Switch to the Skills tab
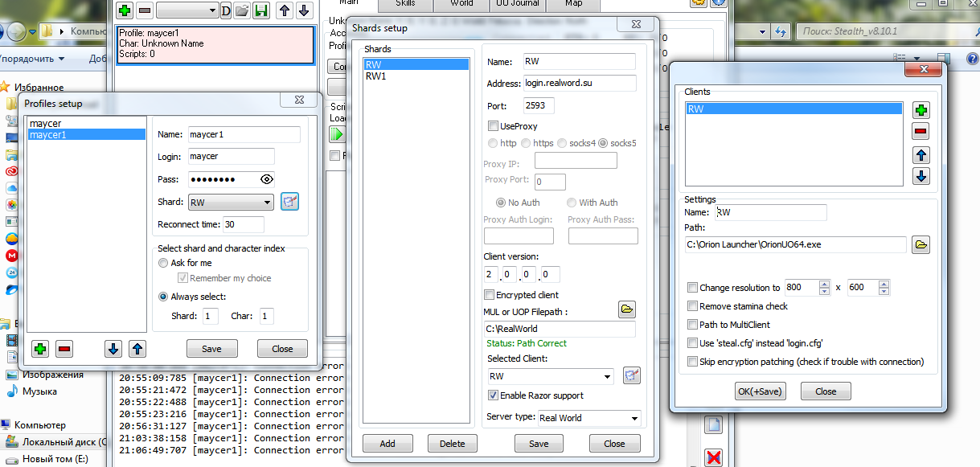The image size is (980, 467). tap(405, 4)
